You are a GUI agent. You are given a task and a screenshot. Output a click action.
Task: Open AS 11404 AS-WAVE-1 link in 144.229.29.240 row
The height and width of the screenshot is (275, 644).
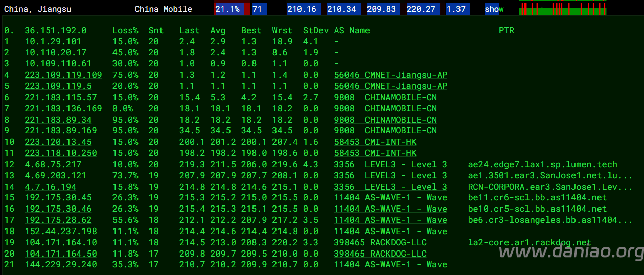(x=391, y=265)
